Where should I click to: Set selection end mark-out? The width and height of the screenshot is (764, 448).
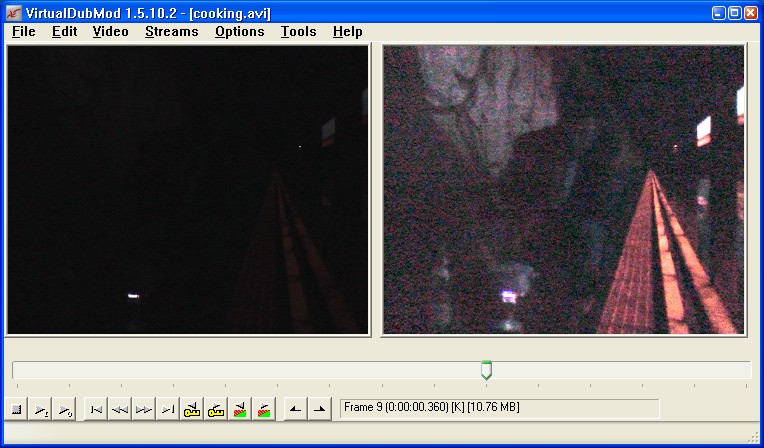[320, 409]
